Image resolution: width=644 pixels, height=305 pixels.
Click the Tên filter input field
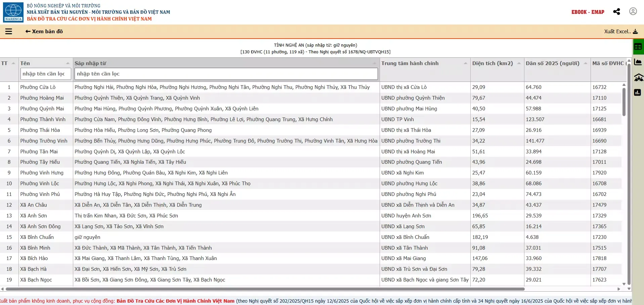pos(46,74)
